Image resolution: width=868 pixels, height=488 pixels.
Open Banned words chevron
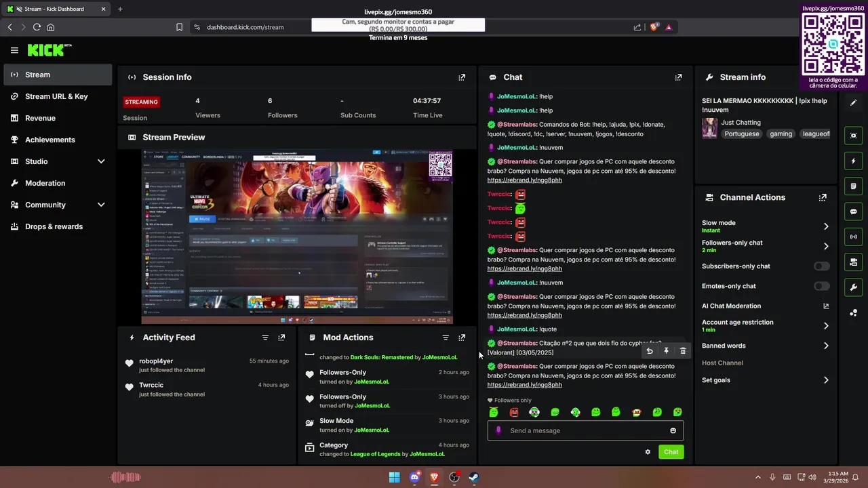(x=826, y=346)
